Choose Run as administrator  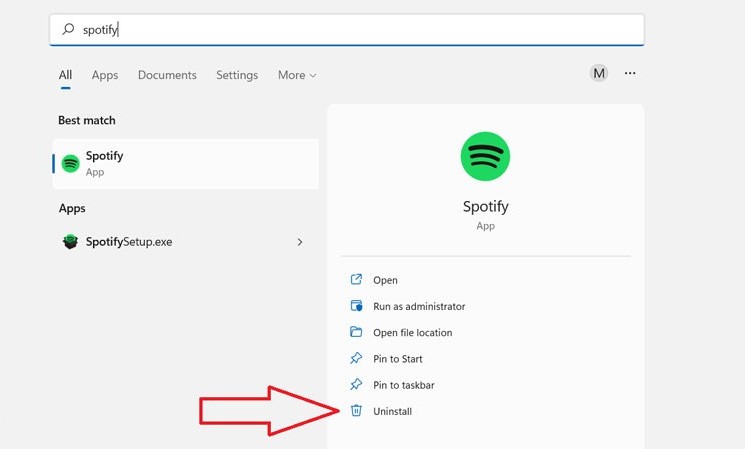click(x=419, y=306)
